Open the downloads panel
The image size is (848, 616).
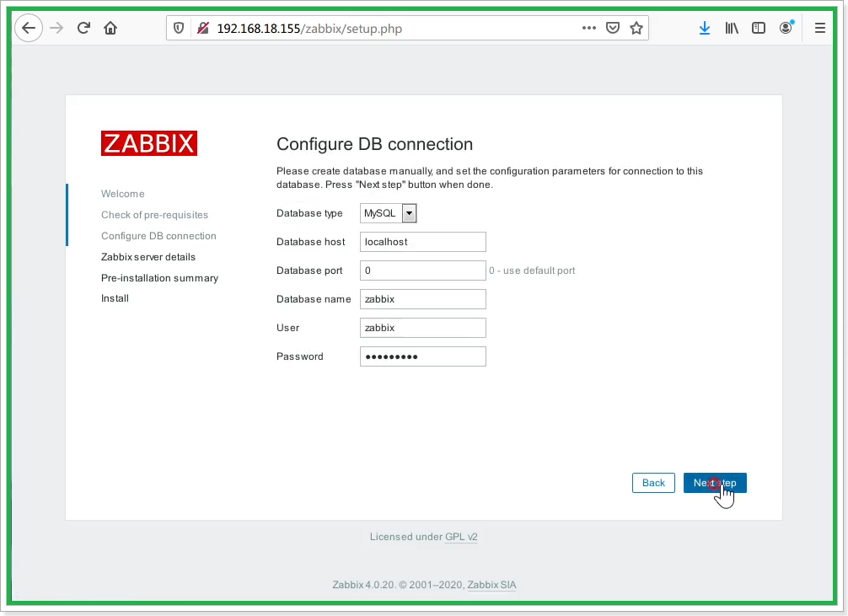coord(704,28)
